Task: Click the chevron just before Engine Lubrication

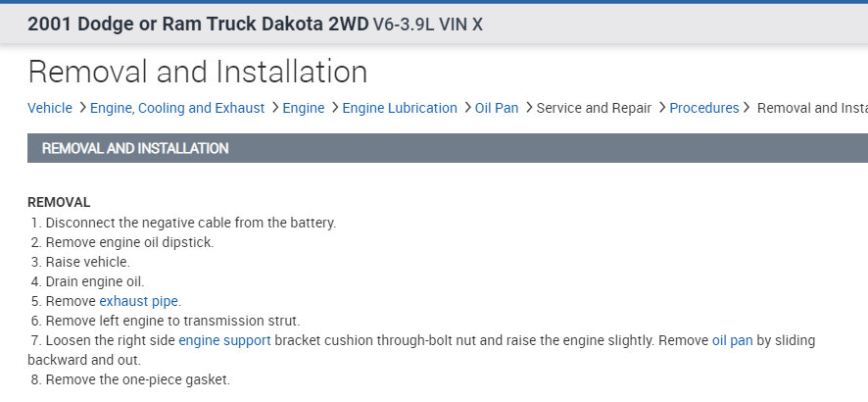Action: 334,108
